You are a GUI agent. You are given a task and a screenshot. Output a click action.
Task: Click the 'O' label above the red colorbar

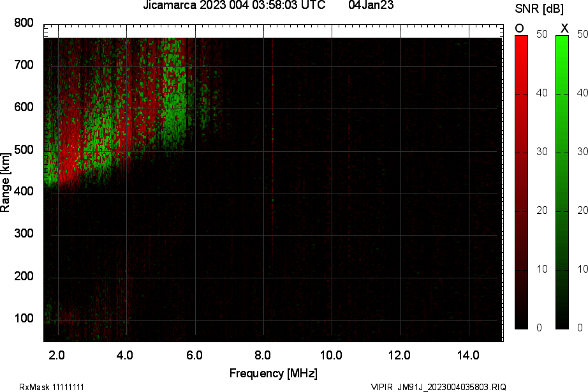519,29
